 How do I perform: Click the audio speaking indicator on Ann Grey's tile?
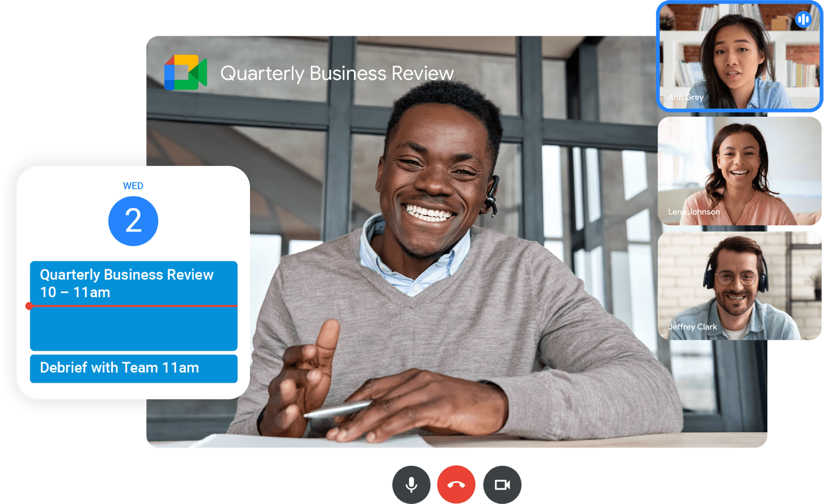(x=803, y=20)
